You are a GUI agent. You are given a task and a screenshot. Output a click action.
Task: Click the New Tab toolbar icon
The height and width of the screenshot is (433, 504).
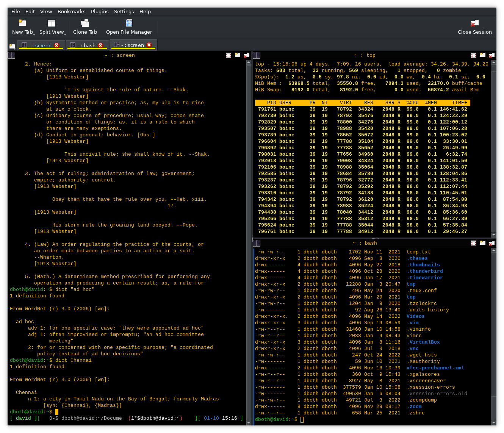22,23
